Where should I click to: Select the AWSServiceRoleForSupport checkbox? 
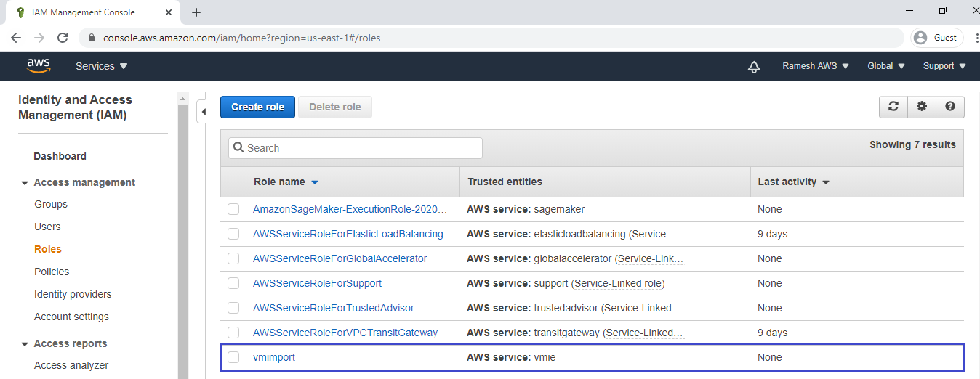(x=233, y=283)
